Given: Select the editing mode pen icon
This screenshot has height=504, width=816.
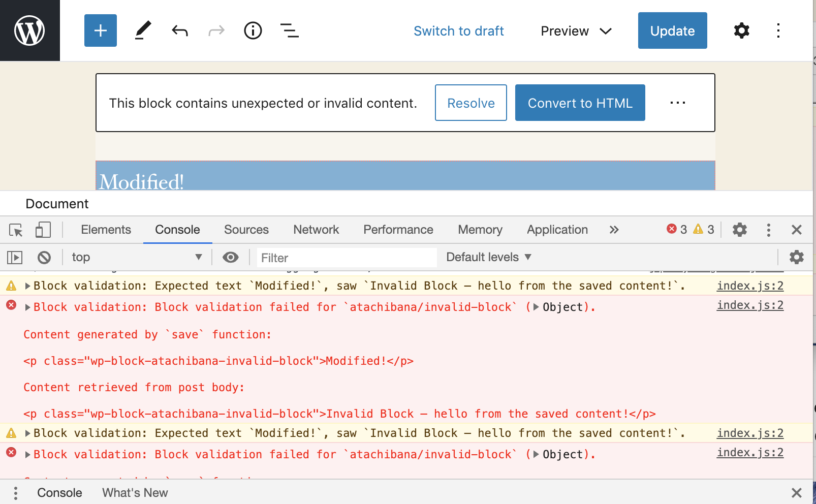Looking at the screenshot, I should tap(143, 30).
